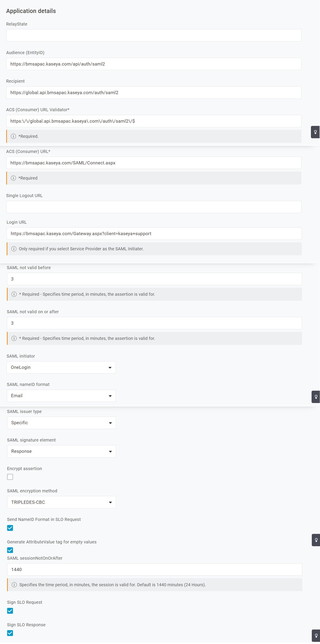Open the SAML issuer type Specific dropdown
Image resolution: width=320 pixels, height=644 pixels.
pyautogui.click(x=61, y=423)
